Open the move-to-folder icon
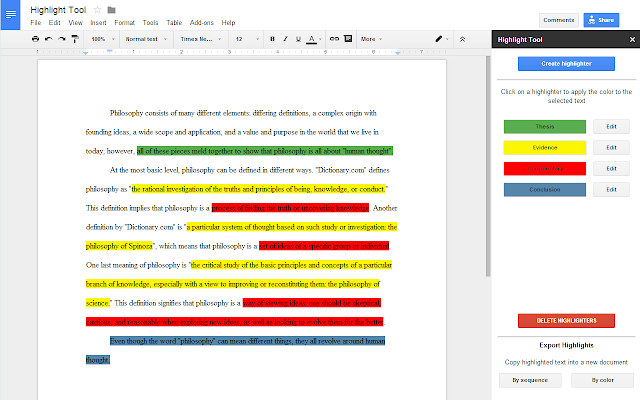 111,10
